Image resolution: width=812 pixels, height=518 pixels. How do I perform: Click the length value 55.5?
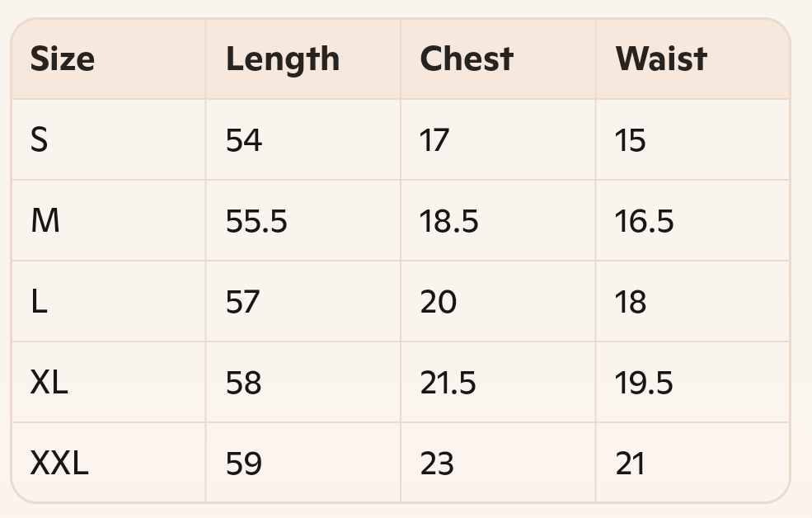point(256,221)
